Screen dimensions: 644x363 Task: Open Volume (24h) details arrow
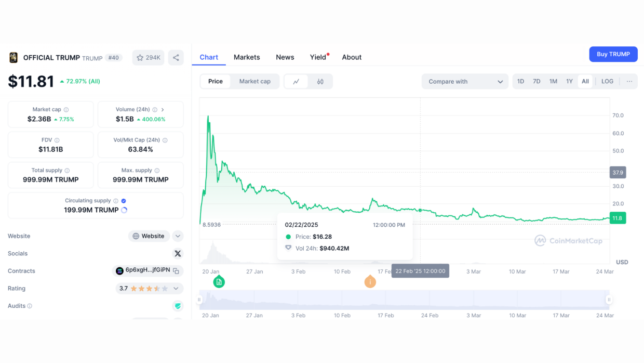coord(163,110)
